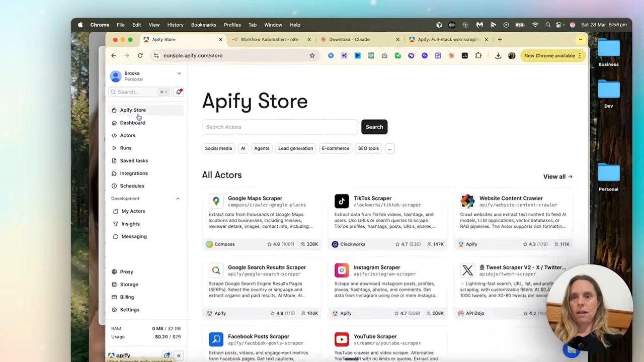
Task: Open Schedules in sidebar
Action: point(132,186)
